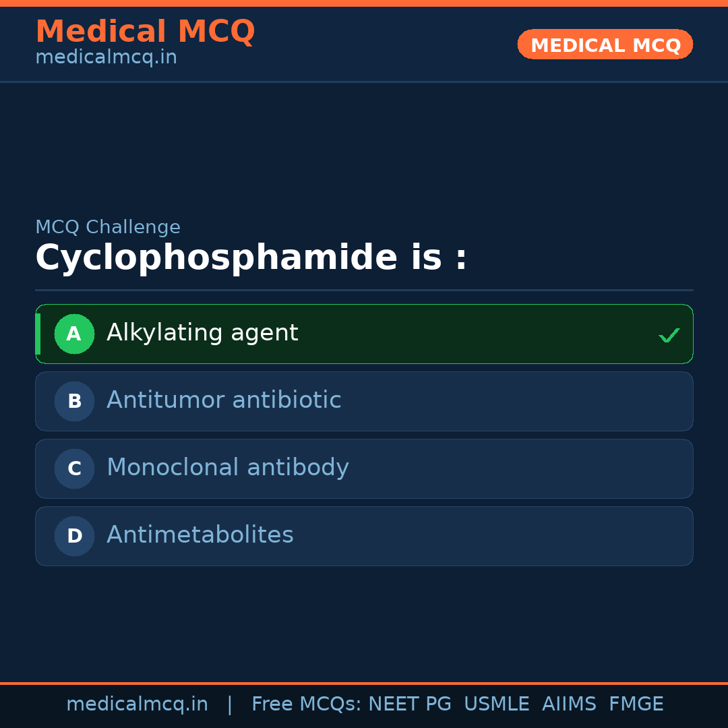The width and height of the screenshot is (728, 728).
Task: Click the D option letter badge
Action: tap(74, 536)
